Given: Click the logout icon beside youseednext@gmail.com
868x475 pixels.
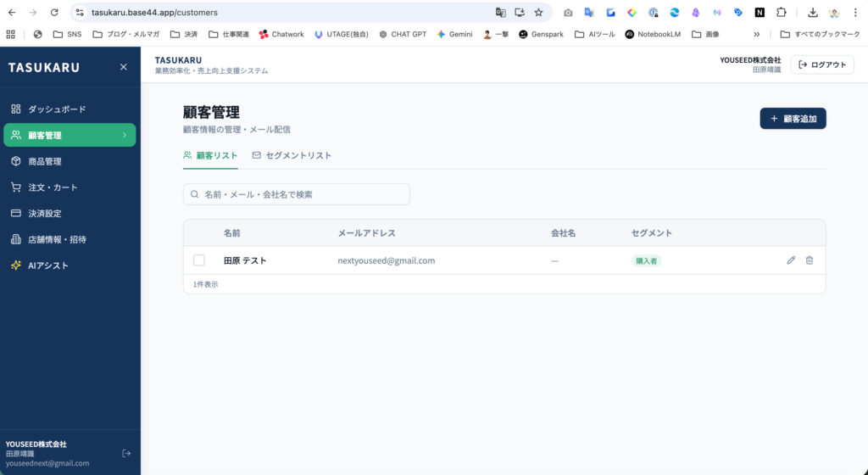Looking at the screenshot, I should coord(126,454).
